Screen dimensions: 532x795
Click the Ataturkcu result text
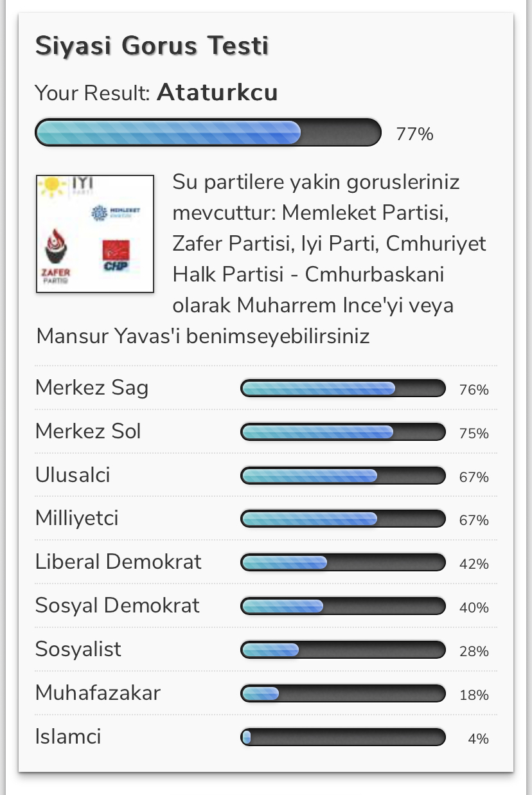click(217, 93)
